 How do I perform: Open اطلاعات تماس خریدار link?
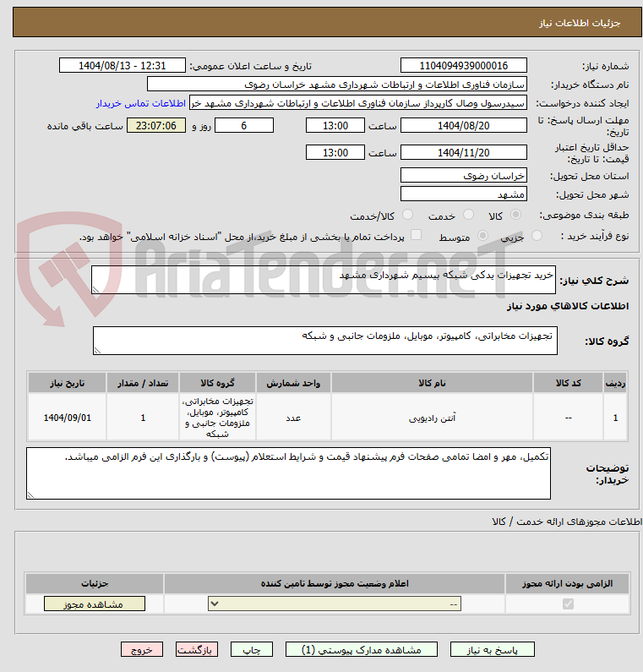pos(140,103)
